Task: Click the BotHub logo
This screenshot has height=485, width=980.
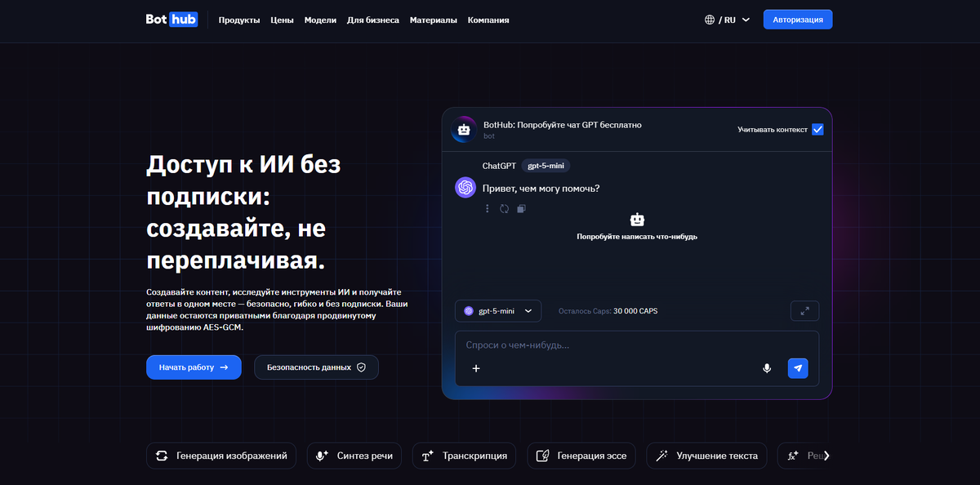Action: click(x=171, y=20)
